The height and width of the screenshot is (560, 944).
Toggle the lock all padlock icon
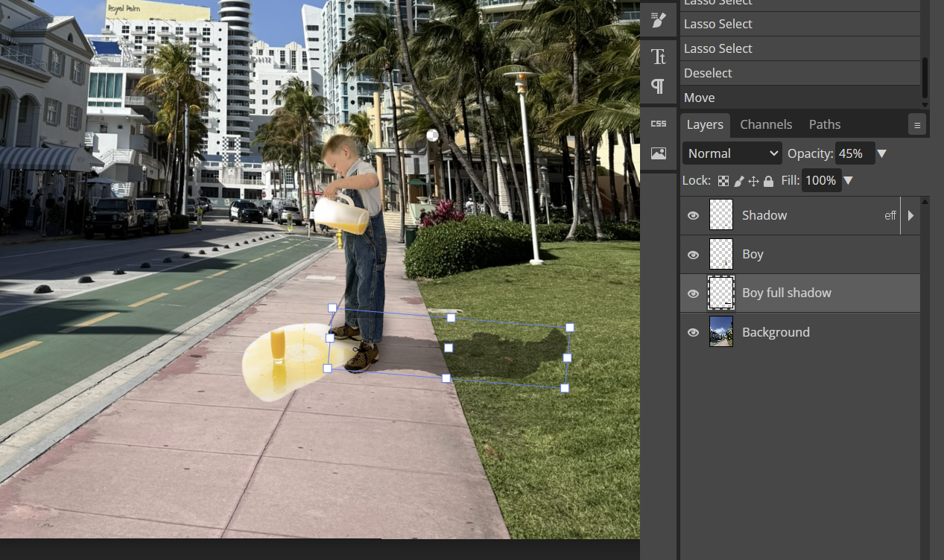pos(768,181)
